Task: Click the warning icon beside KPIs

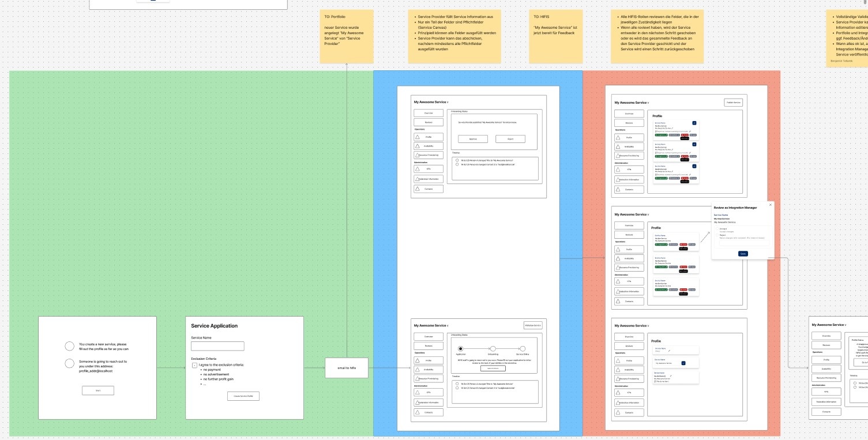Action: click(x=418, y=169)
